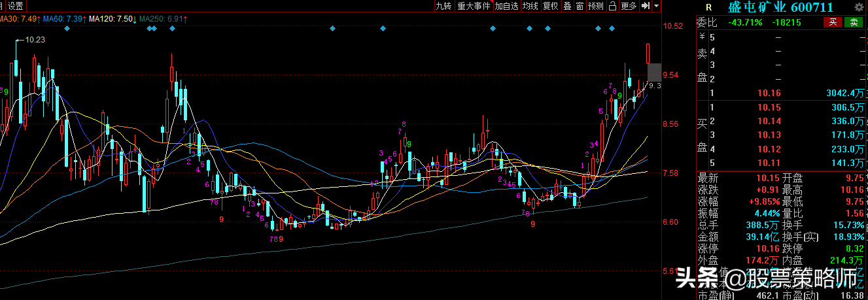This screenshot has height=300, width=868.
Task: Open the 预测 forecast option
Action: (596, 6)
